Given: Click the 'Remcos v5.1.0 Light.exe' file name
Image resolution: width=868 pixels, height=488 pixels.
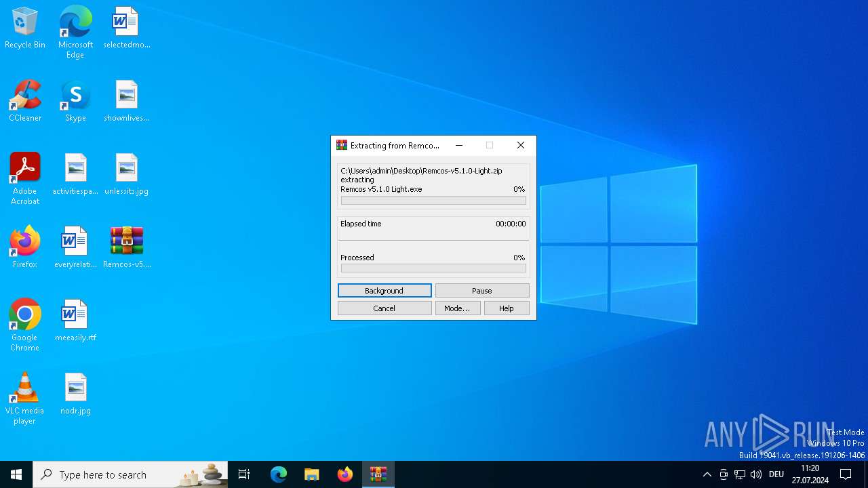Looking at the screenshot, I should pos(381,189).
